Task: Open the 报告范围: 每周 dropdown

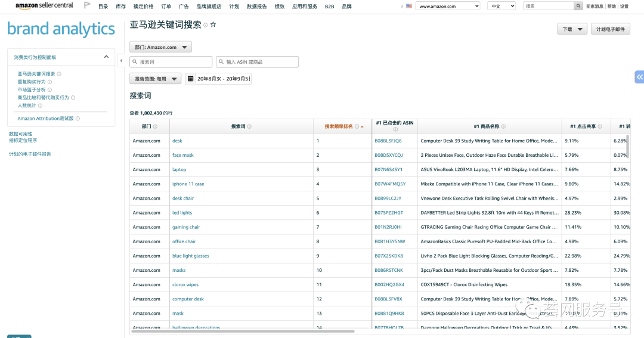Action: click(x=155, y=79)
